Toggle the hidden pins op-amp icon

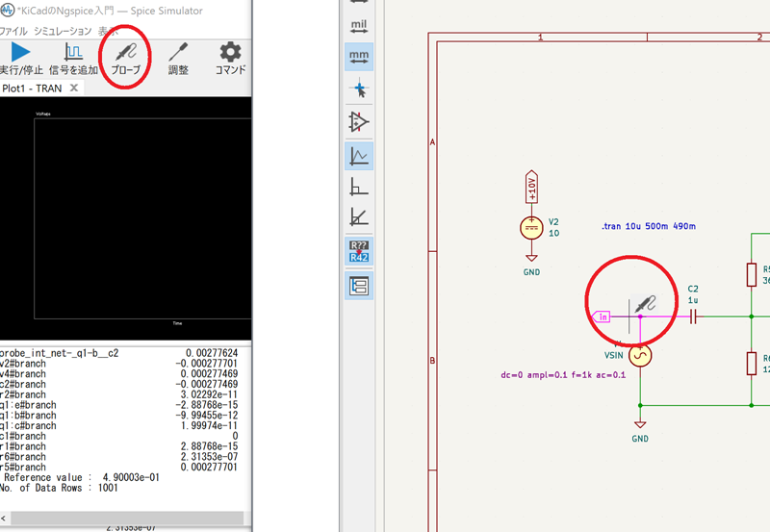359,122
